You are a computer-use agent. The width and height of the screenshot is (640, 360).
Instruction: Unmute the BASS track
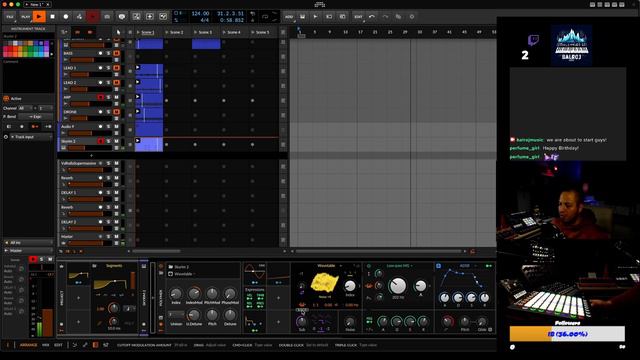pyautogui.click(x=116, y=53)
